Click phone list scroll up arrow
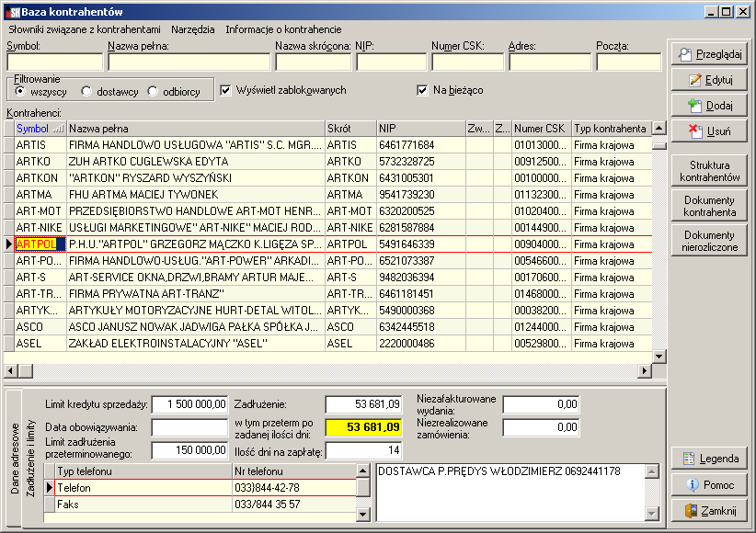 (363, 471)
